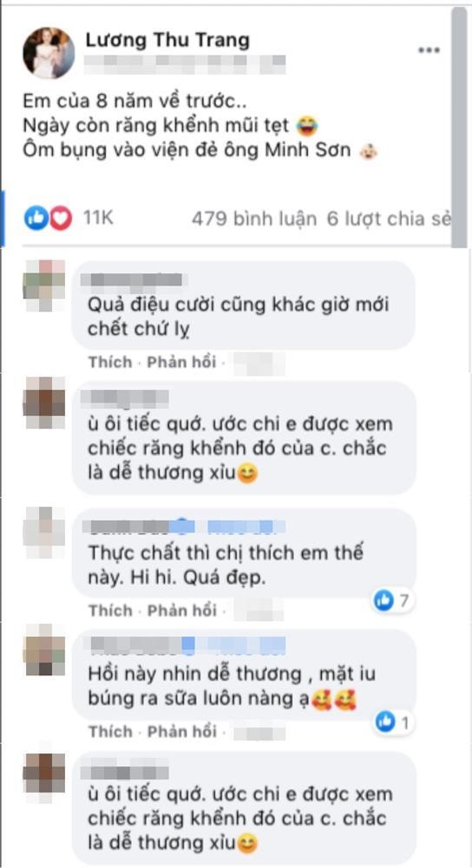Open Lương Thu Trang's profile picture
This screenshot has height=868, width=472.
49,52
